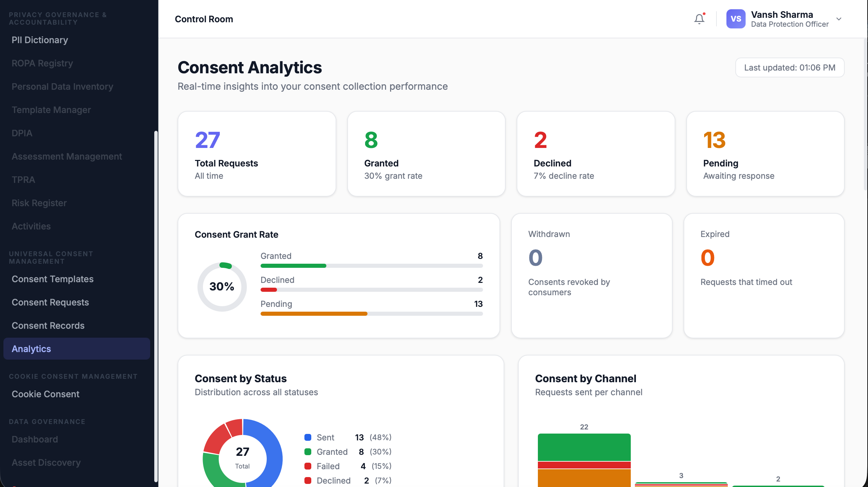Click the red Failed legend swatch
Screen dimensions: 868x487
point(308,466)
